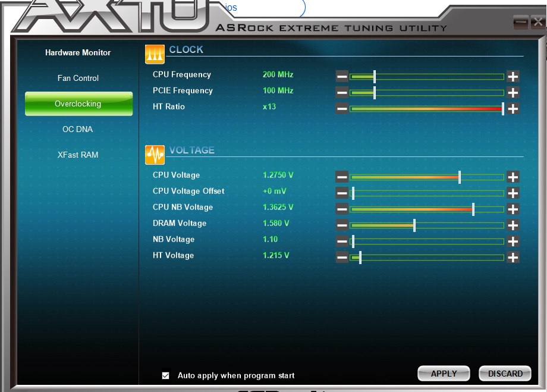547x392 pixels.
Task: Click the CLOCK section icon
Action: click(x=155, y=55)
